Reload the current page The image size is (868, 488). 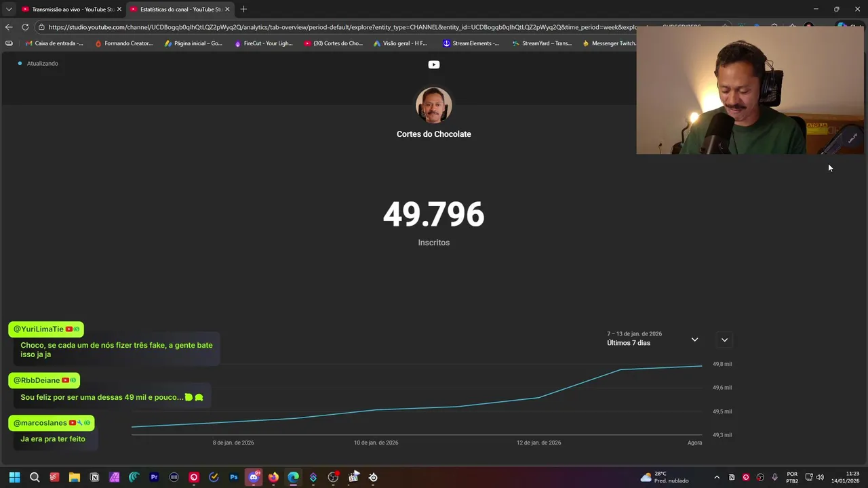(25, 27)
